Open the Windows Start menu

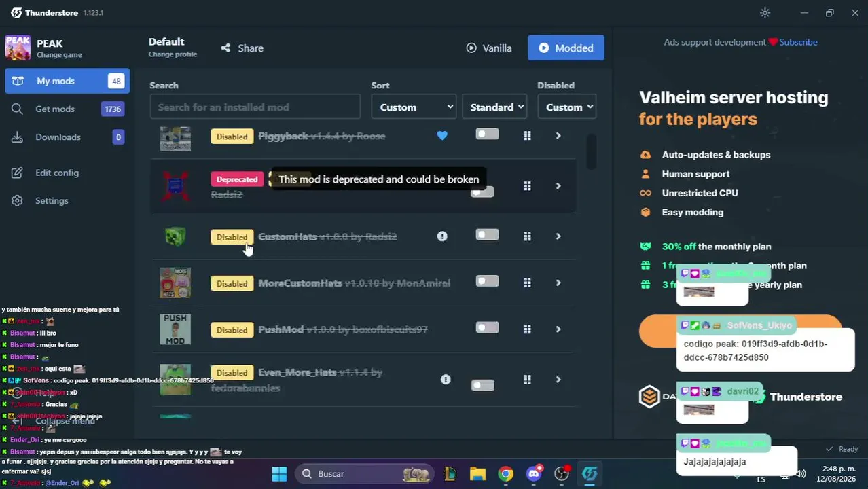click(279, 474)
